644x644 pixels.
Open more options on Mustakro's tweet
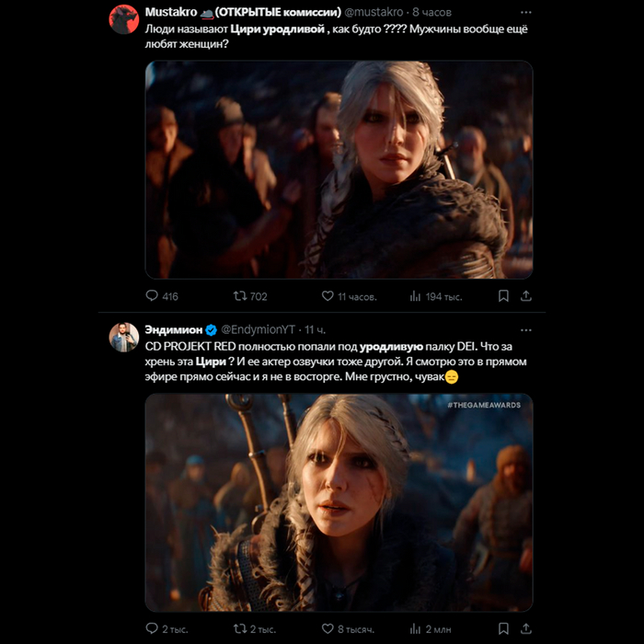(x=525, y=12)
